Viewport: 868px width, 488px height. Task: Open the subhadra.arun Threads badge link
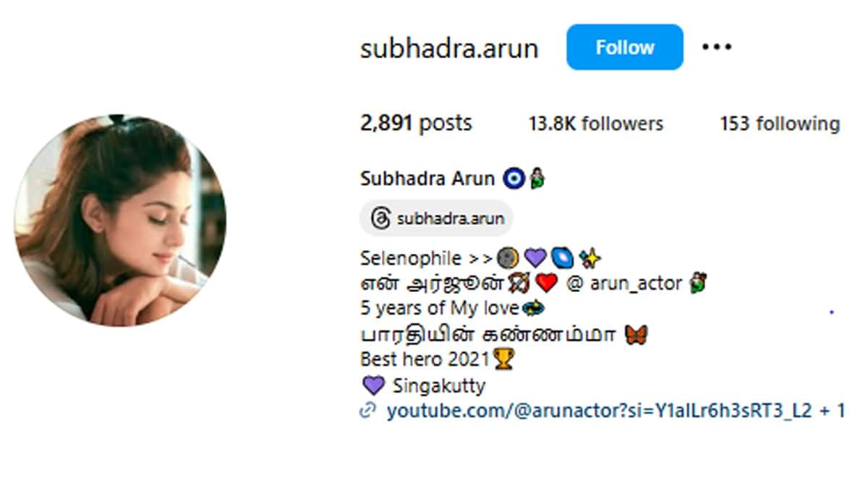tap(436, 218)
